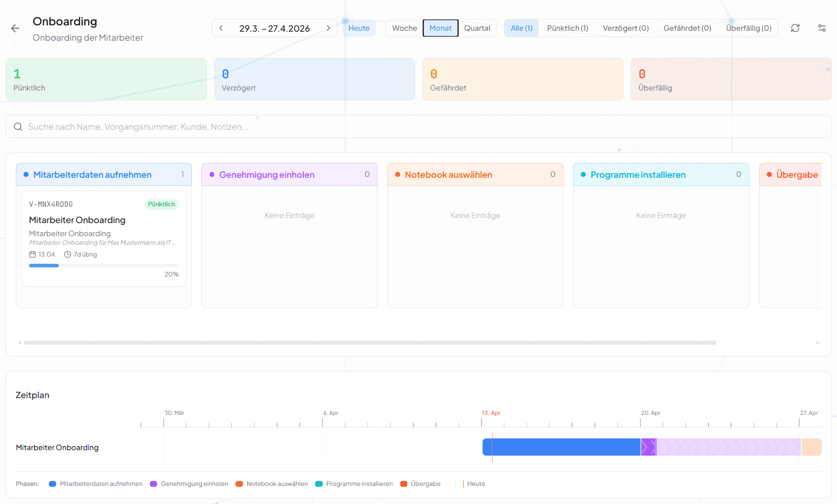Image resolution: width=837 pixels, height=504 pixels.
Task: Advance the date range with right chevron
Action: pyautogui.click(x=329, y=28)
